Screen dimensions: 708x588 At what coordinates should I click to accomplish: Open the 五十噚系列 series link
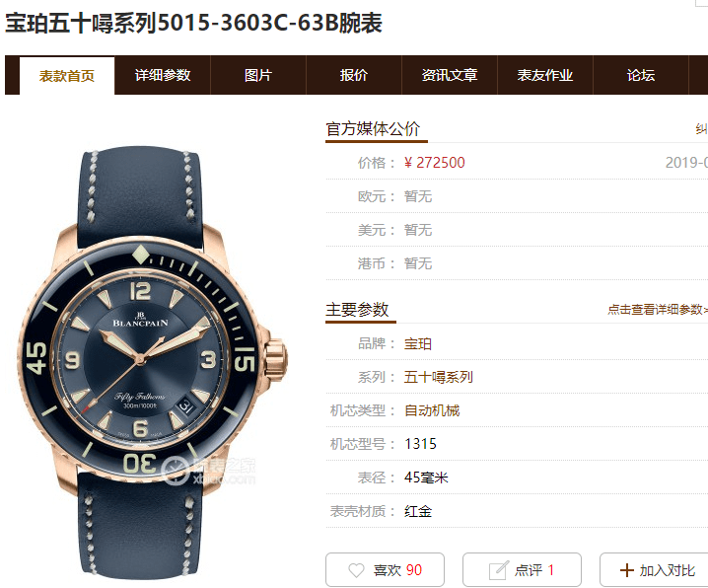(x=439, y=377)
